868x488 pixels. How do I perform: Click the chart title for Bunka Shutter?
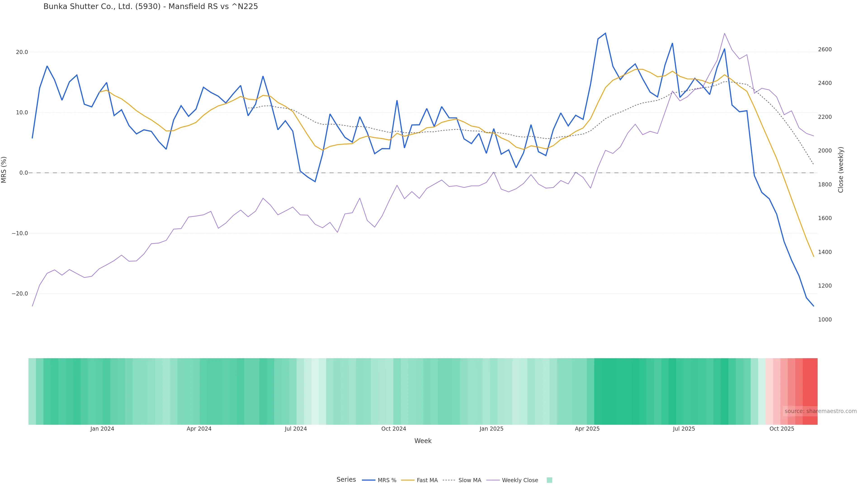[x=151, y=6]
